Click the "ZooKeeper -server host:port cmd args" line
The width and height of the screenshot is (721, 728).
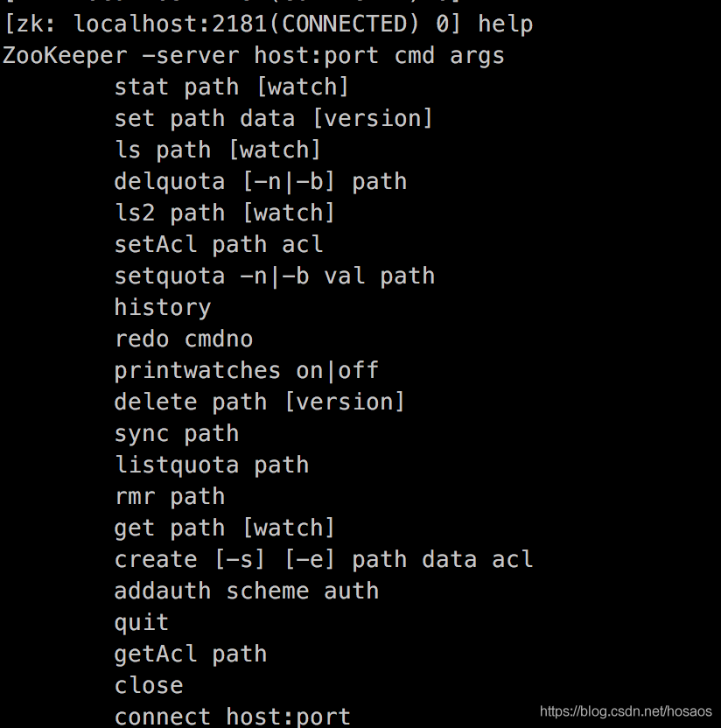(254, 55)
